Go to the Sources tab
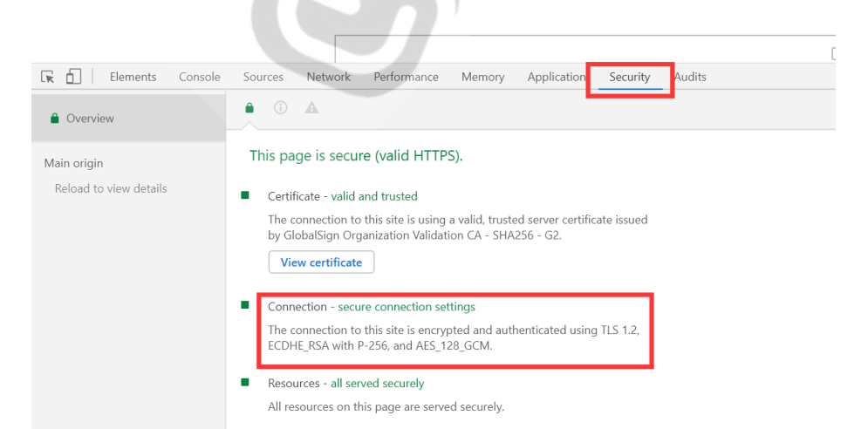Viewport: 868px width, 429px height. 263,77
